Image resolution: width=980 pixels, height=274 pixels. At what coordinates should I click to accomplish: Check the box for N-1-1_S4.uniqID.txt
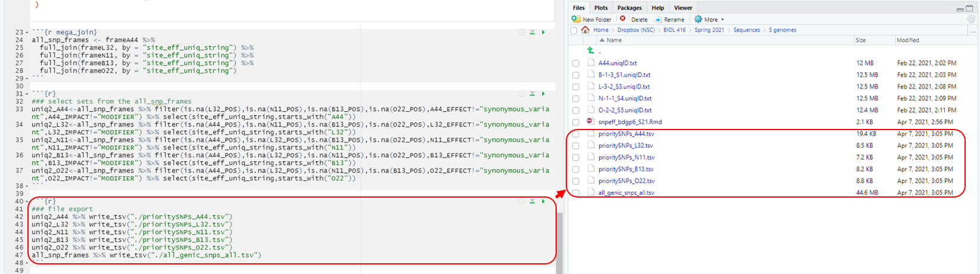tap(575, 98)
